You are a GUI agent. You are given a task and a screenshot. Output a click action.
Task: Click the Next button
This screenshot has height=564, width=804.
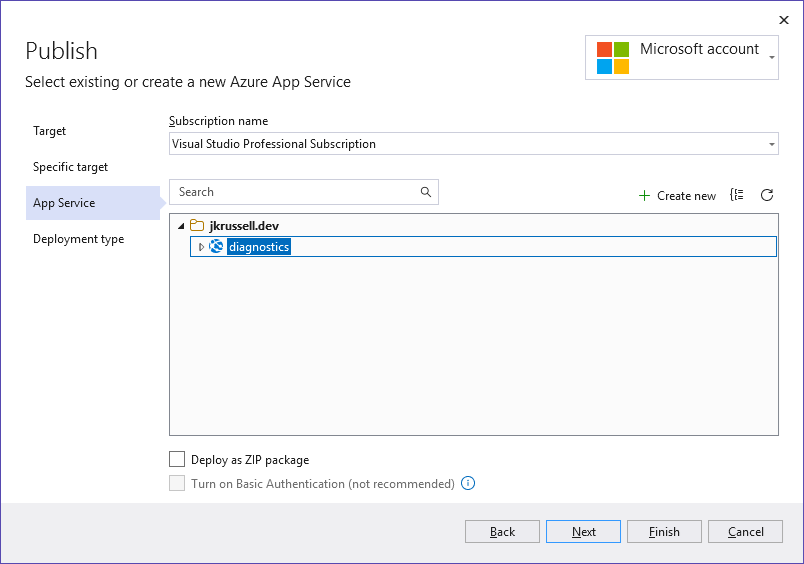pos(583,532)
